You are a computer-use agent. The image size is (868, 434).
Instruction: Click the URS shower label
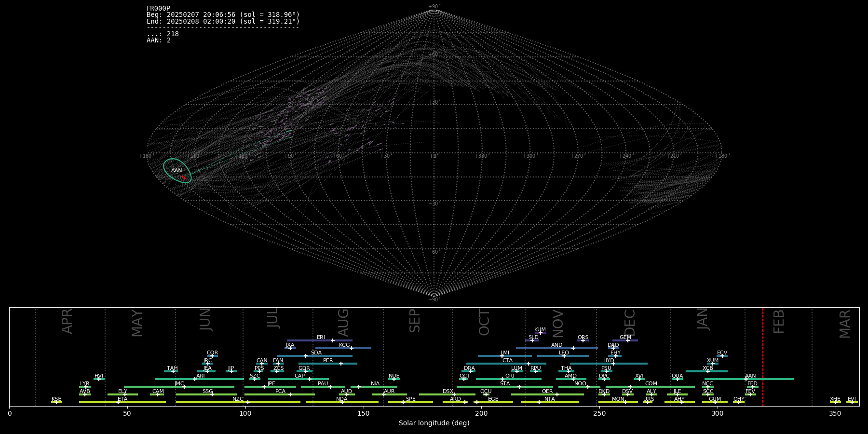coord(649,399)
